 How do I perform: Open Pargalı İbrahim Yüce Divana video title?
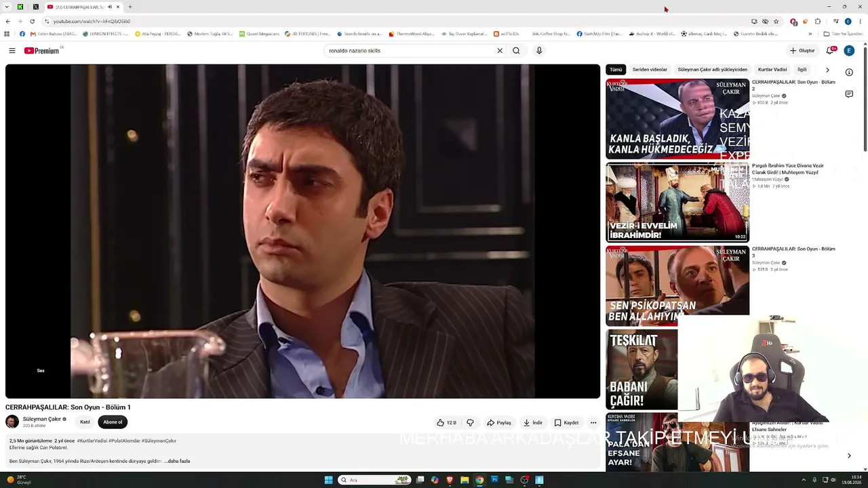788,169
